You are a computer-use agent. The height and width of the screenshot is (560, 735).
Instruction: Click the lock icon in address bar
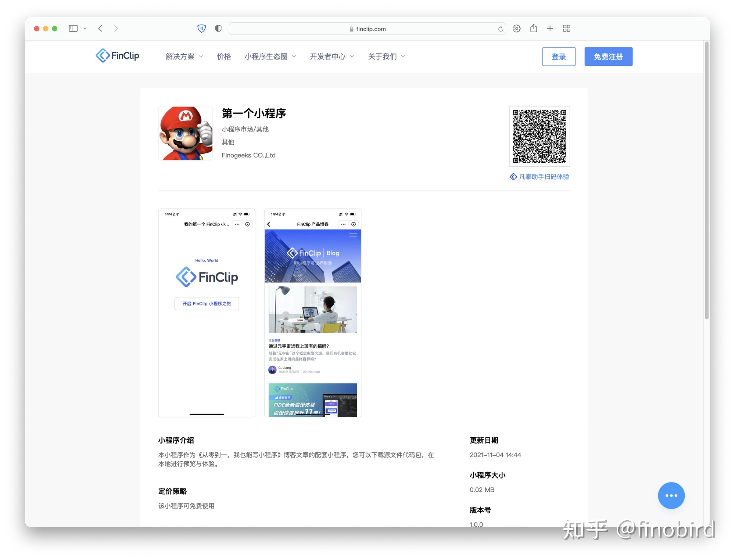[x=352, y=29]
